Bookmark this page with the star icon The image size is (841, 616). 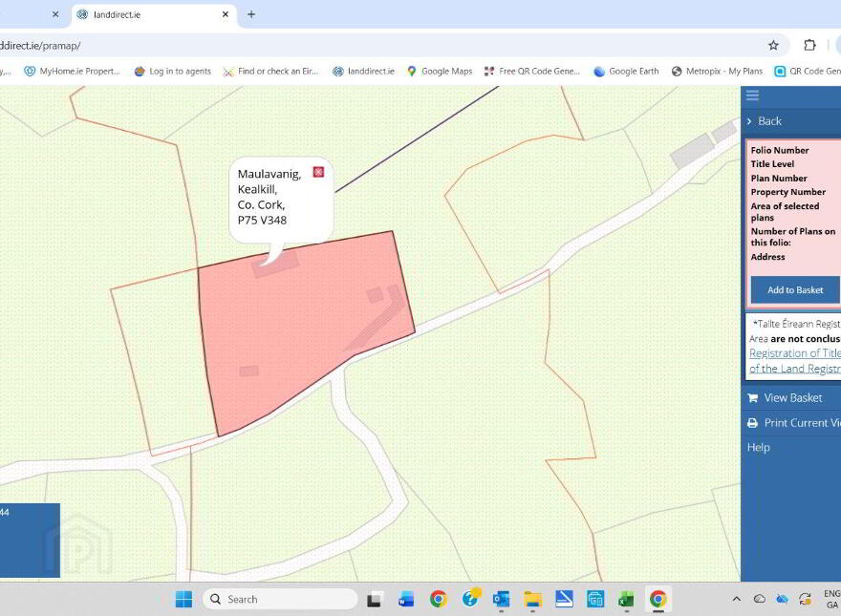(x=773, y=46)
